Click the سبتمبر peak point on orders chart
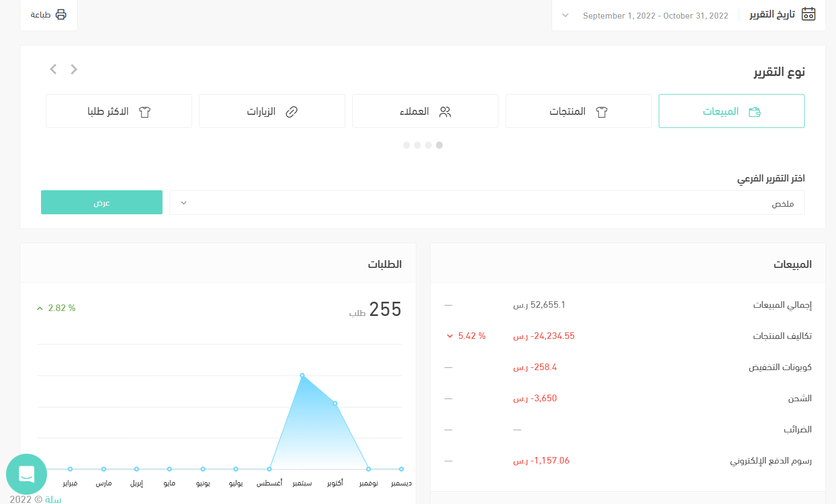836x504 pixels. [x=302, y=376]
